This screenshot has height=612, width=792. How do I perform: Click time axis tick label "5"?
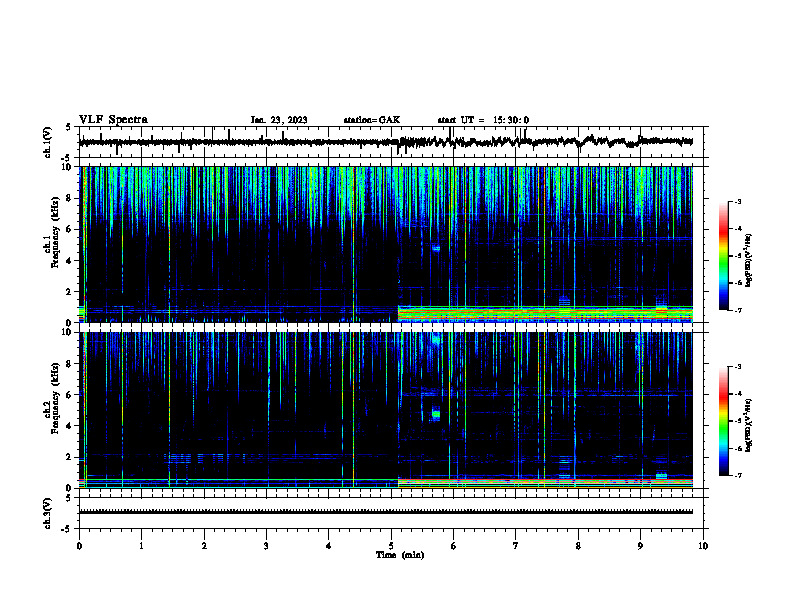[391, 546]
